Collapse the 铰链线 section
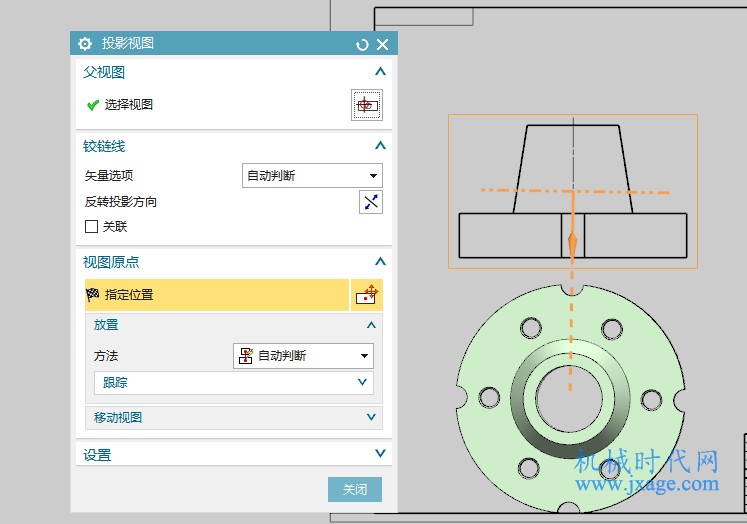 (x=380, y=145)
